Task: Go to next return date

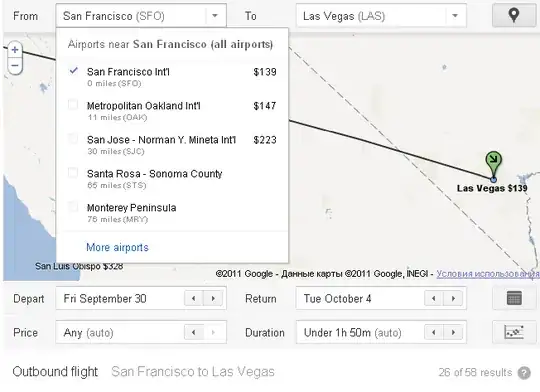Action: [453, 298]
